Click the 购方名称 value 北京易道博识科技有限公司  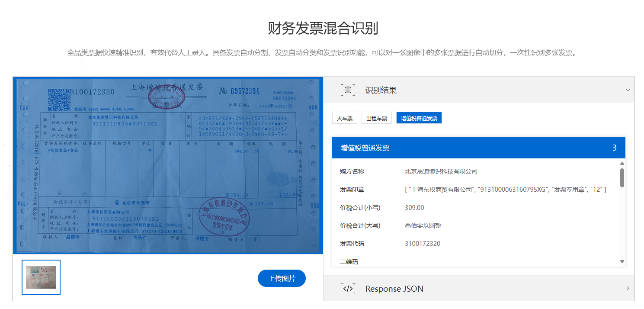pyautogui.click(x=441, y=171)
